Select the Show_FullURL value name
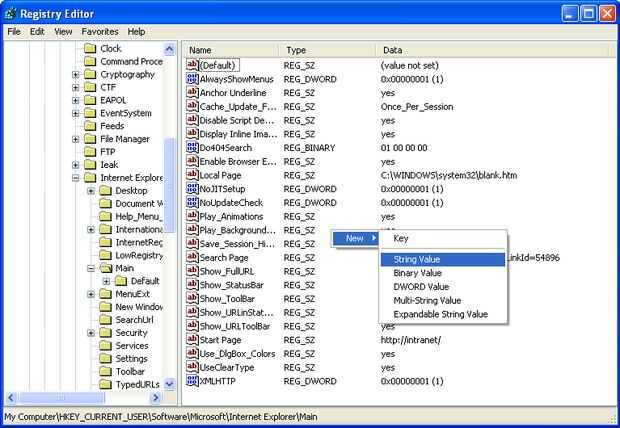This screenshot has width=620, height=428. point(227,271)
